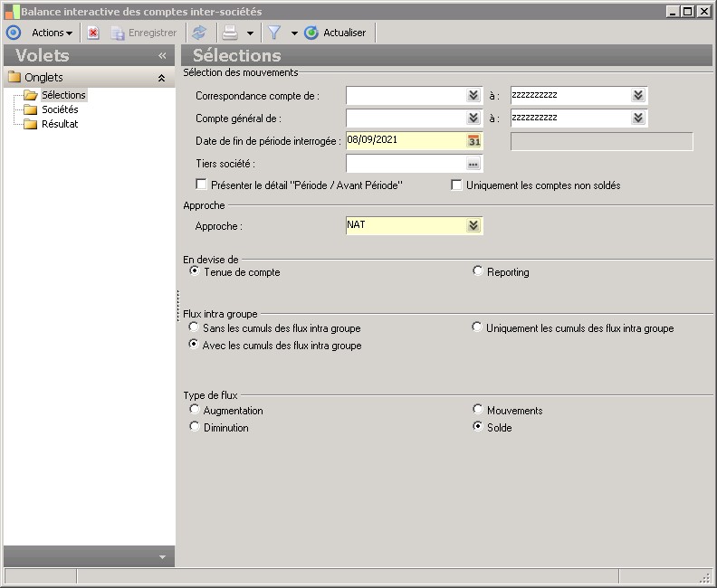
Task: Choose the Mouvements flux type option
Action: point(478,410)
